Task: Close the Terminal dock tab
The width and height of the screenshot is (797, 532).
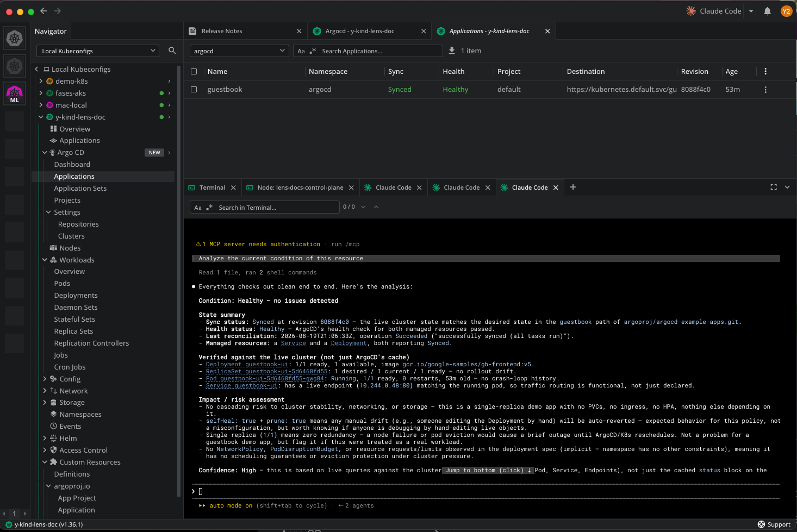Action: tap(233, 187)
